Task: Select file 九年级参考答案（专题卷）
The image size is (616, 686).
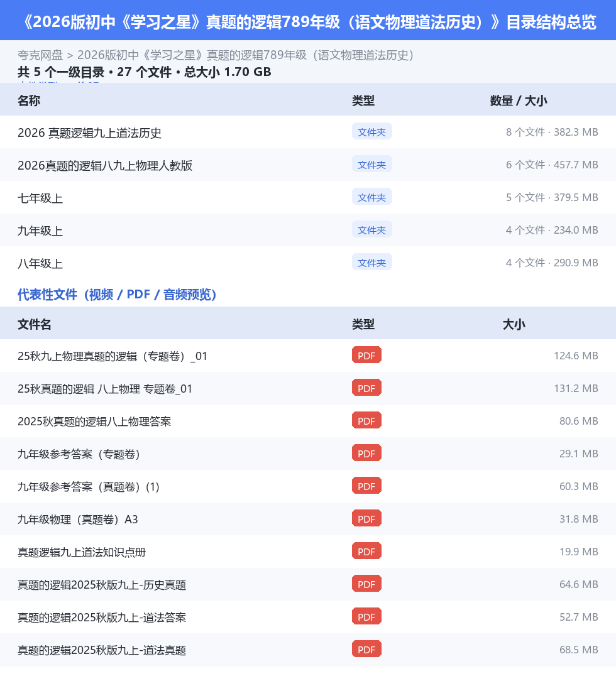Action: click(79, 454)
